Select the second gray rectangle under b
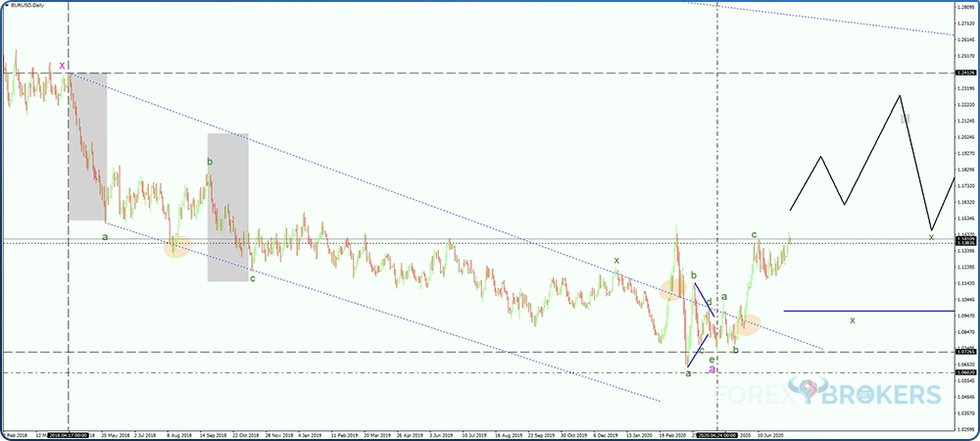980x441 pixels. pyautogui.click(x=227, y=208)
